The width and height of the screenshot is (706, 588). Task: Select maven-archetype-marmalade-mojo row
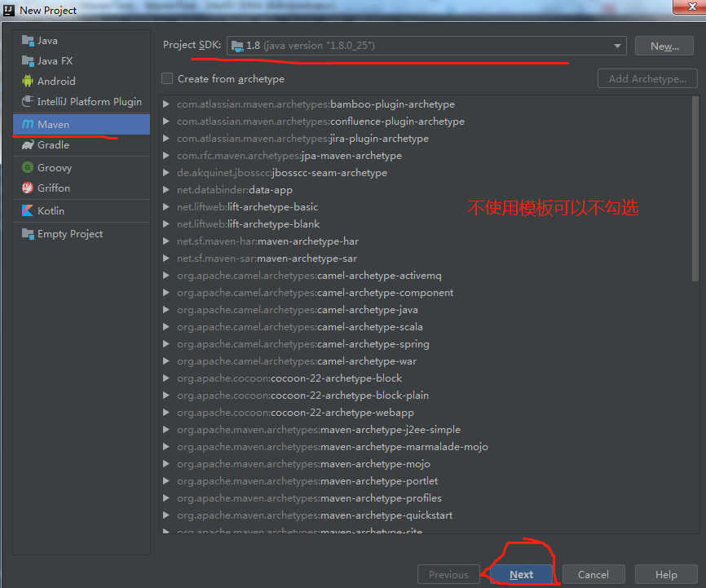[x=426, y=447]
